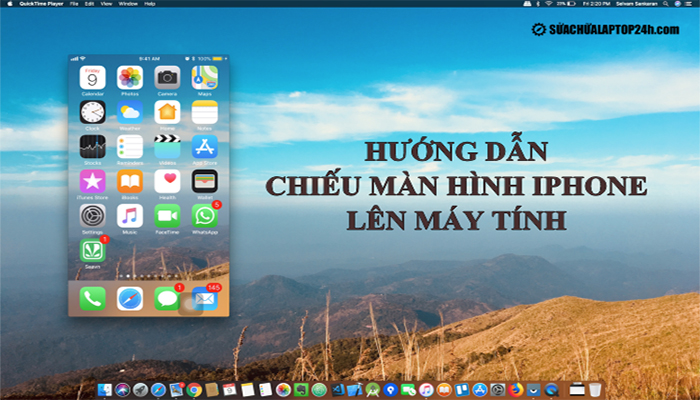Open the Stocks app on iPhone

[x=92, y=146]
